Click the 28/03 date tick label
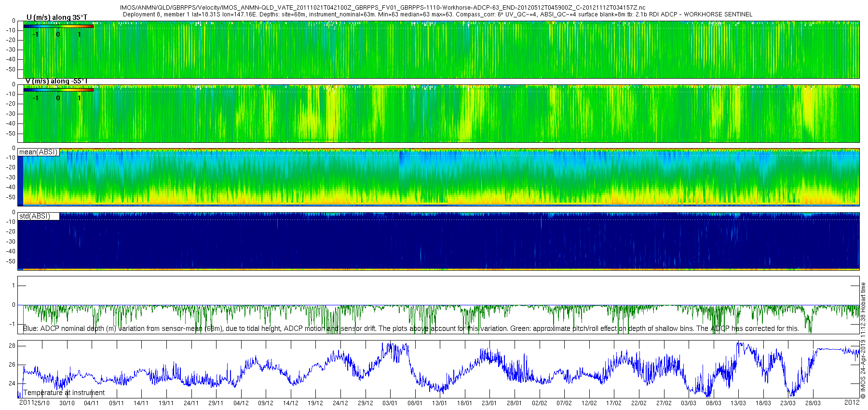Screen dimensions: 868x410 coord(813,403)
